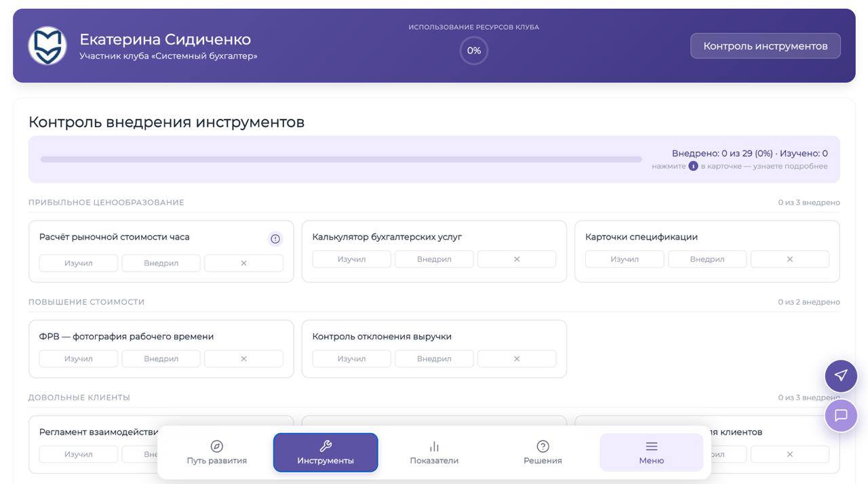Open the Меню tab in bottom navigation
The height and width of the screenshot is (484, 868).
pyautogui.click(x=651, y=453)
